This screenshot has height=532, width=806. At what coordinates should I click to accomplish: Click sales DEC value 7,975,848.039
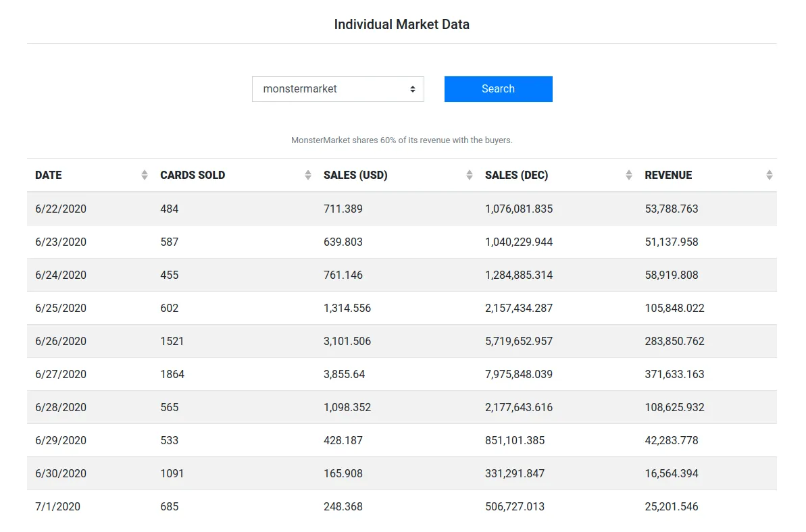click(x=519, y=374)
